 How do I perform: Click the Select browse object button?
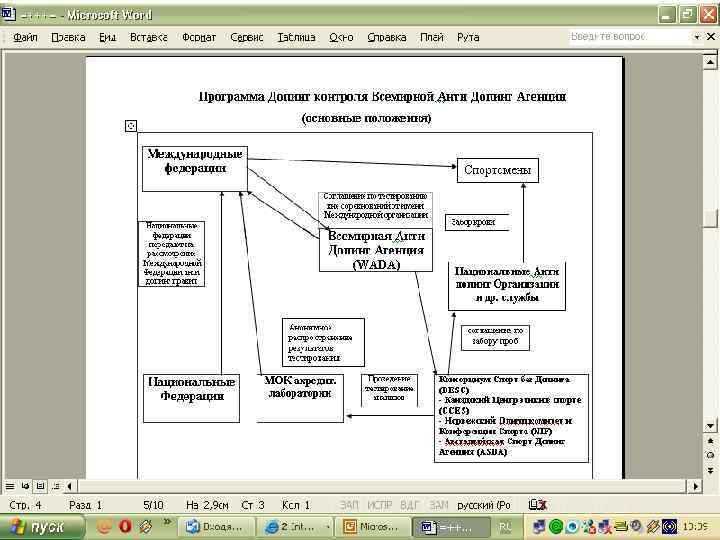(x=710, y=456)
